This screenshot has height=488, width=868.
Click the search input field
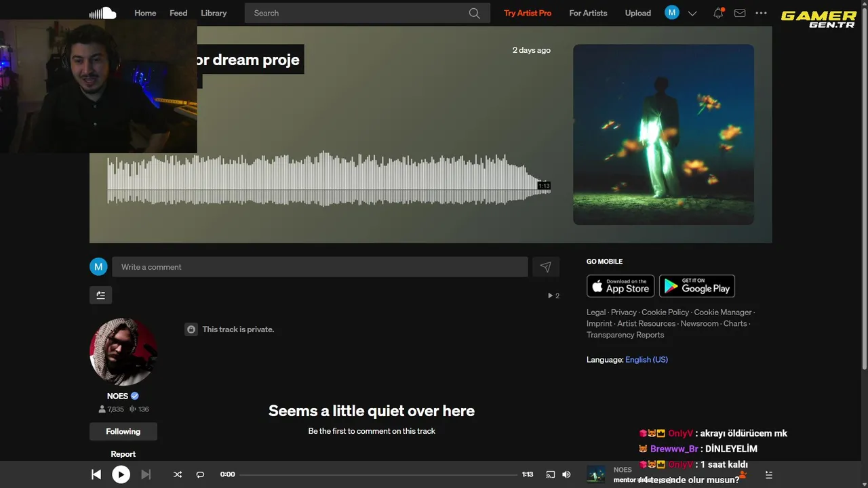click(x=367, y=13)
